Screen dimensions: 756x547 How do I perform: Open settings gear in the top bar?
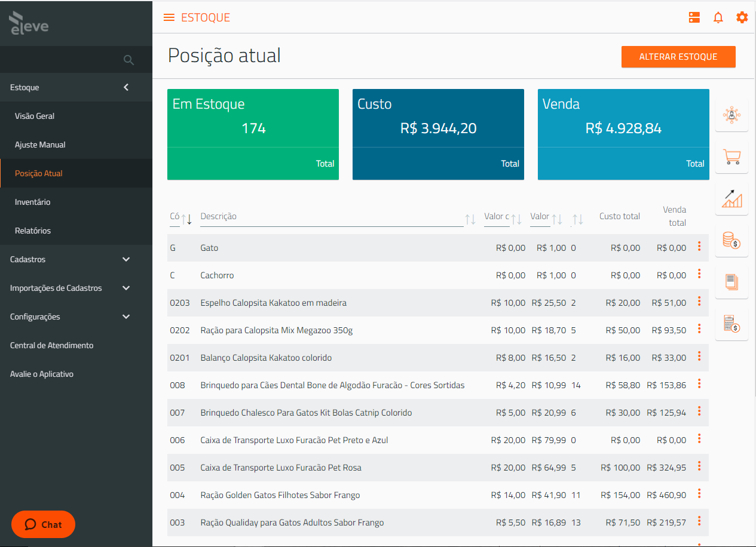coord(742,18)
